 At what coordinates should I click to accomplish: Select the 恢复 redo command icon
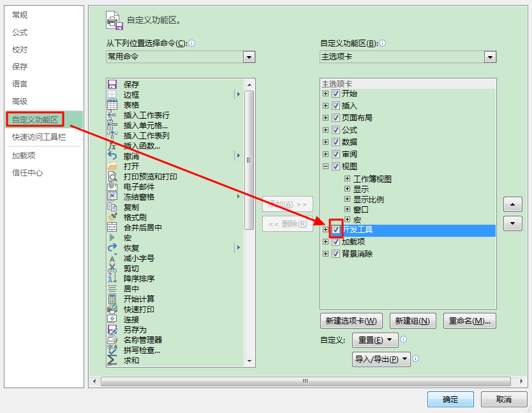(x=112, y=248)
